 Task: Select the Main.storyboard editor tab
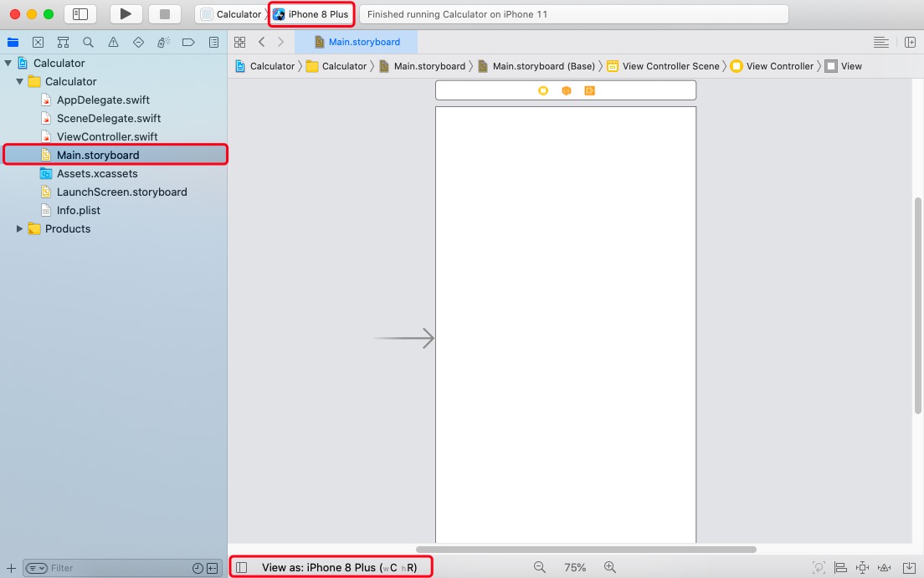click(x=357, y=42)
